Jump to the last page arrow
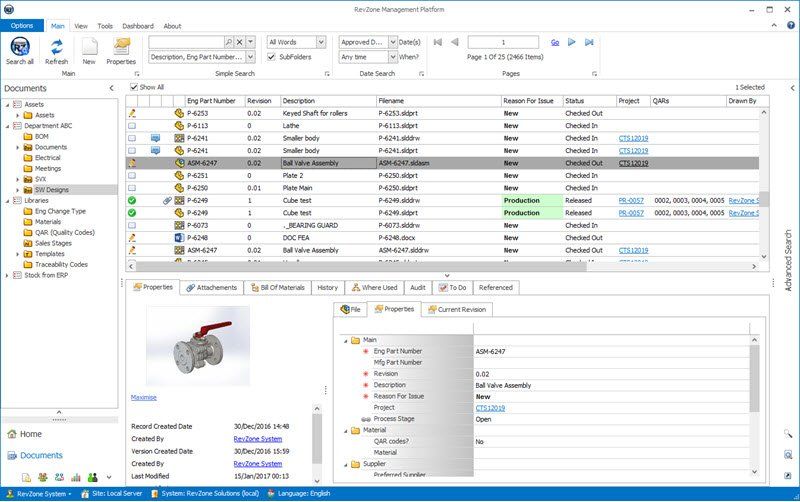This screenshot has width=800, height=502. point(589,42)
